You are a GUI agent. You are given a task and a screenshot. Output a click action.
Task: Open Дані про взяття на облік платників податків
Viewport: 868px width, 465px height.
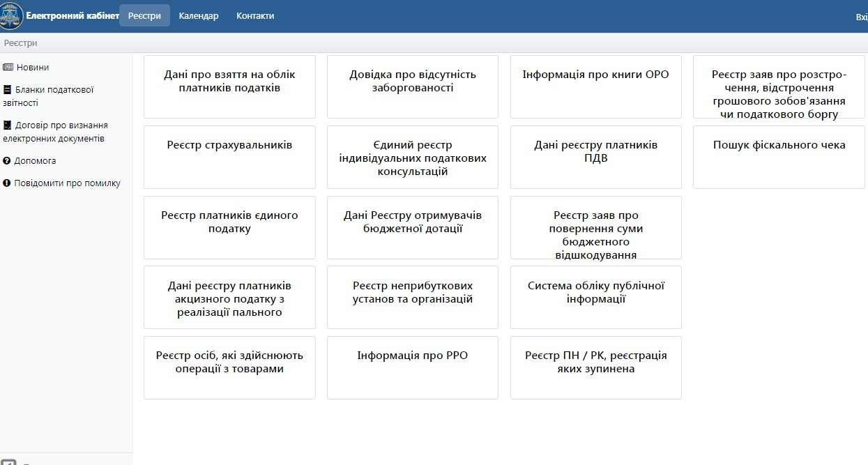tap(229, 86)
